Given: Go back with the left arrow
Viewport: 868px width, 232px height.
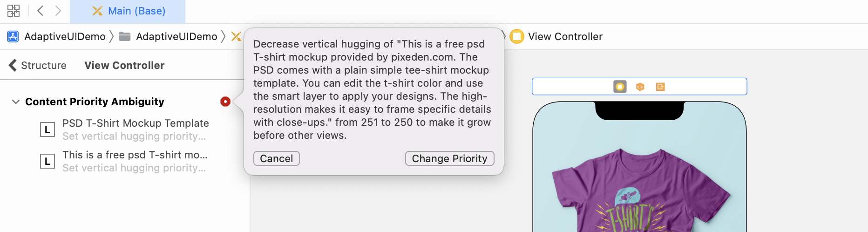Looking at the screenshot, I should pos(41,11).
